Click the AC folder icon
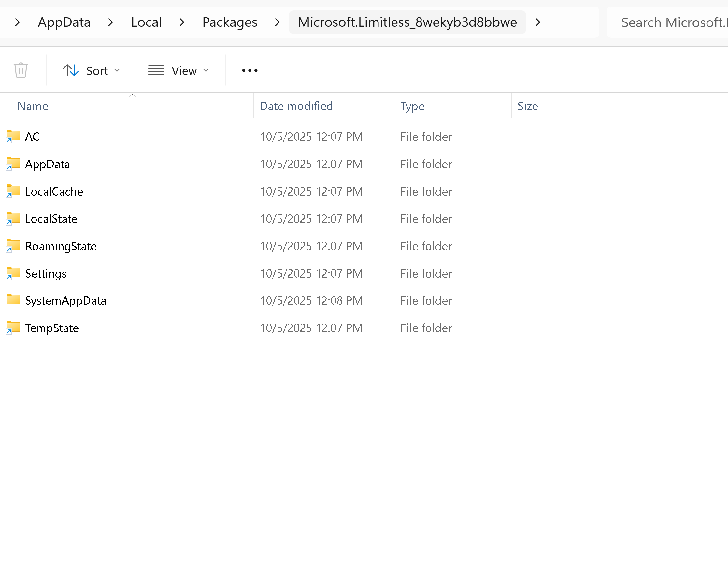This screenshot has width=728, height=568. tap(13, 136)
